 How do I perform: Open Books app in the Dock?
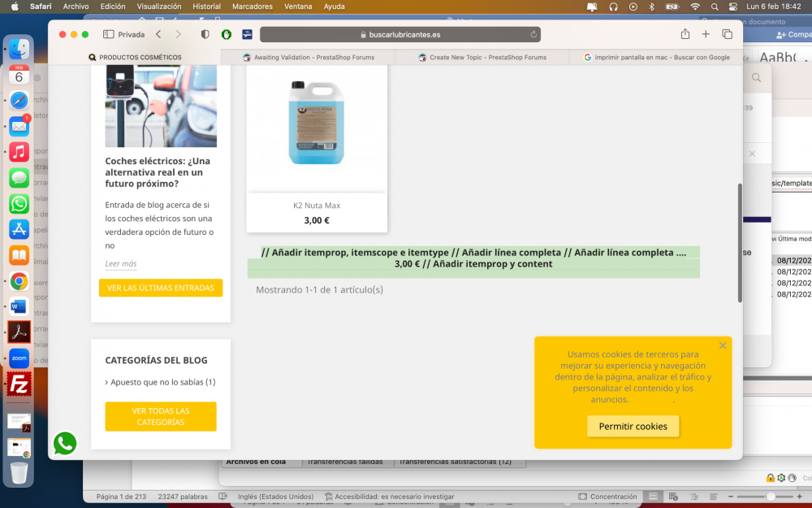[19, 255]
